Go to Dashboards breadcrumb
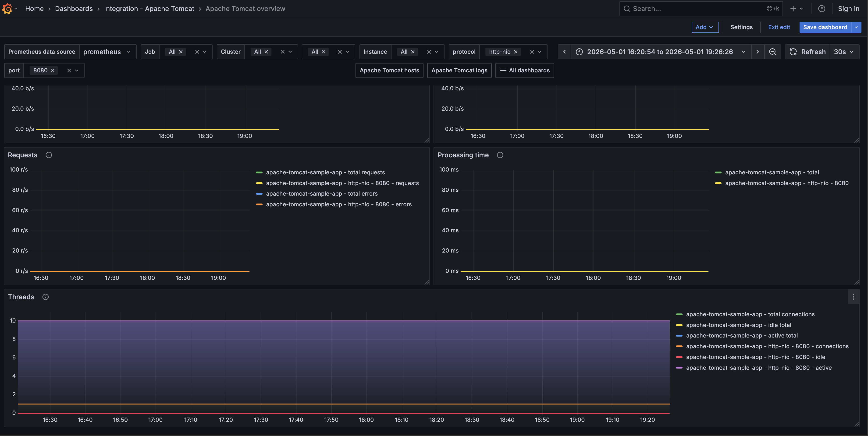 pos(74,9)
